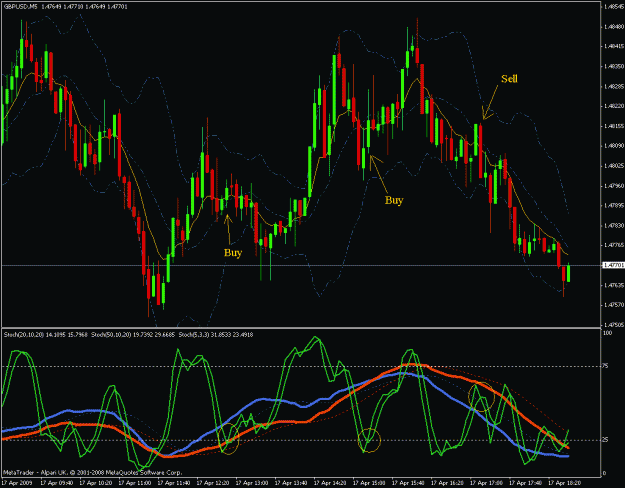
Task: Click the 17 Apr 17:00 time label
Action: coord(486,483)
